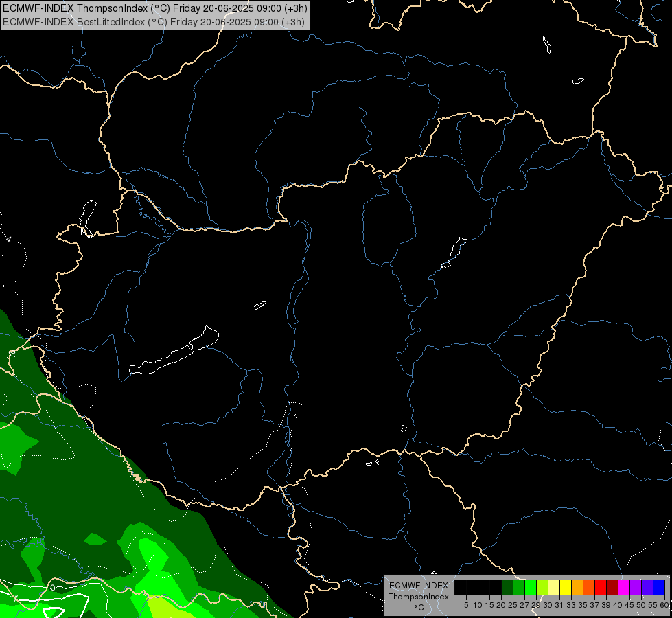This screenshot has width=672, height=618.
Task: Click the legend tick label '10'
Action: pyautogui.click(x=478, y=605)
